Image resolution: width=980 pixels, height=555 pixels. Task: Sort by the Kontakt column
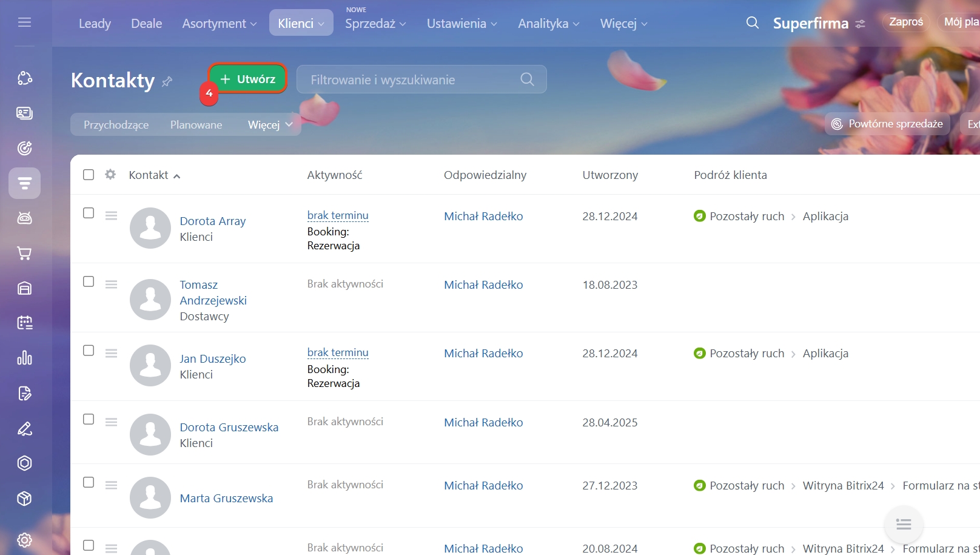point(154,175)
